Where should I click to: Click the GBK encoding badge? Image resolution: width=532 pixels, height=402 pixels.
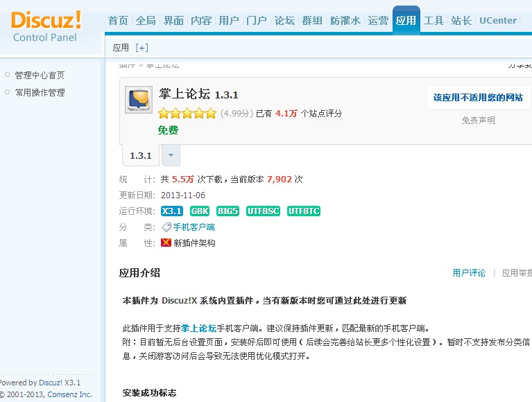200,211
